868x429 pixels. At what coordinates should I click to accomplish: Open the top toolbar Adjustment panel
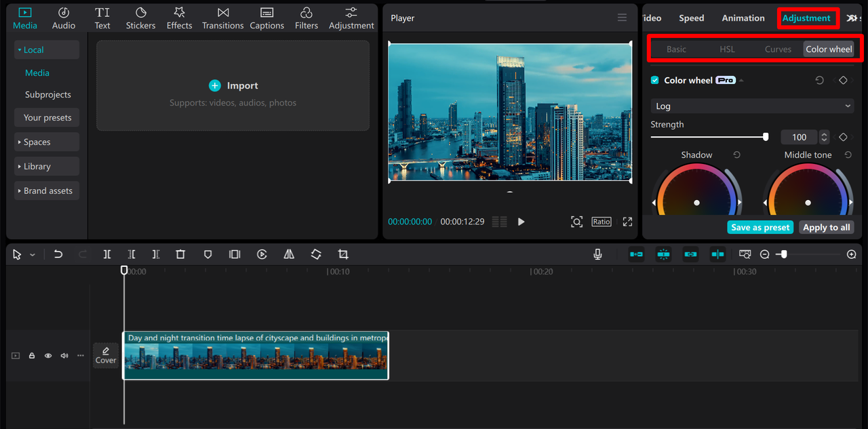(x=351, y=18)
